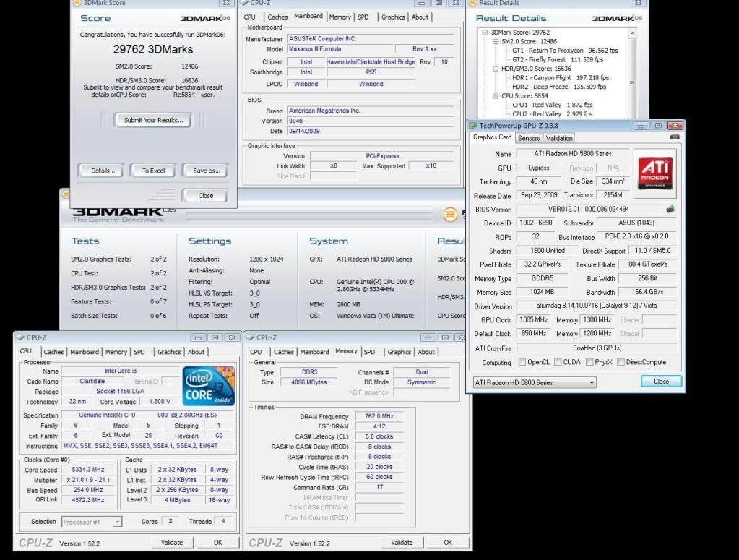Select HDR1 - Canyon Flight result row

[x=561, y=78]
